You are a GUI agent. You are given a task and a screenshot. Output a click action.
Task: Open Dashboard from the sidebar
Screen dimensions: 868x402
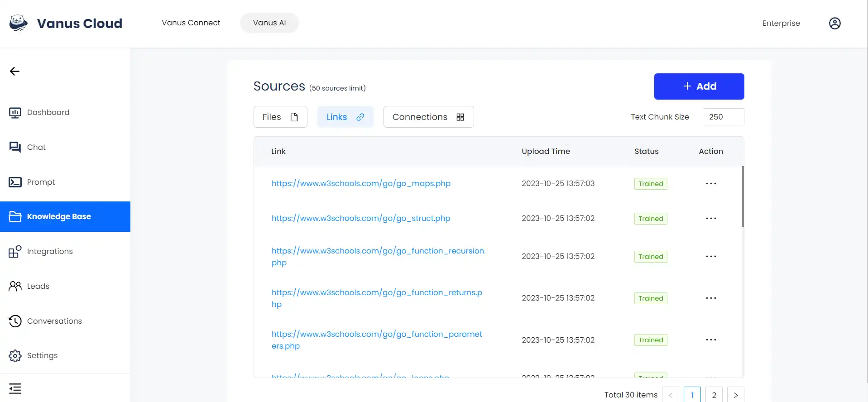(x=65, y=112)
